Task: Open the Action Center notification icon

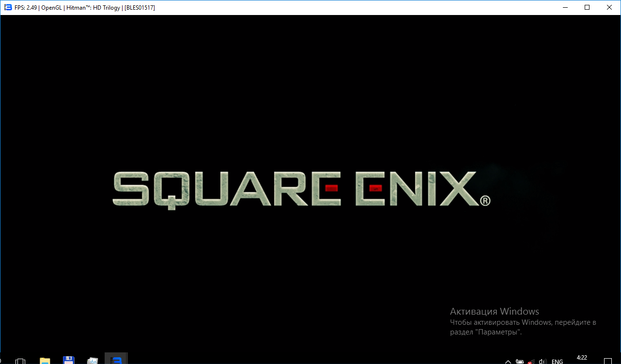Action: click(x=608, y=361)
